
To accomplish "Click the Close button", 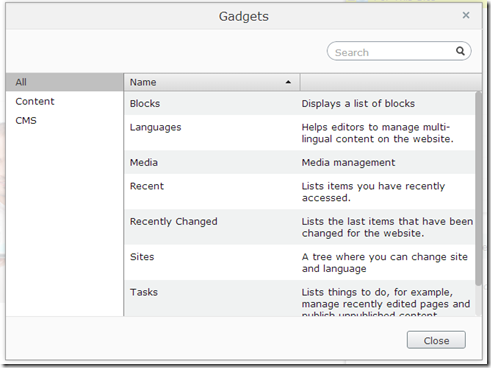I will coord(436,340).
